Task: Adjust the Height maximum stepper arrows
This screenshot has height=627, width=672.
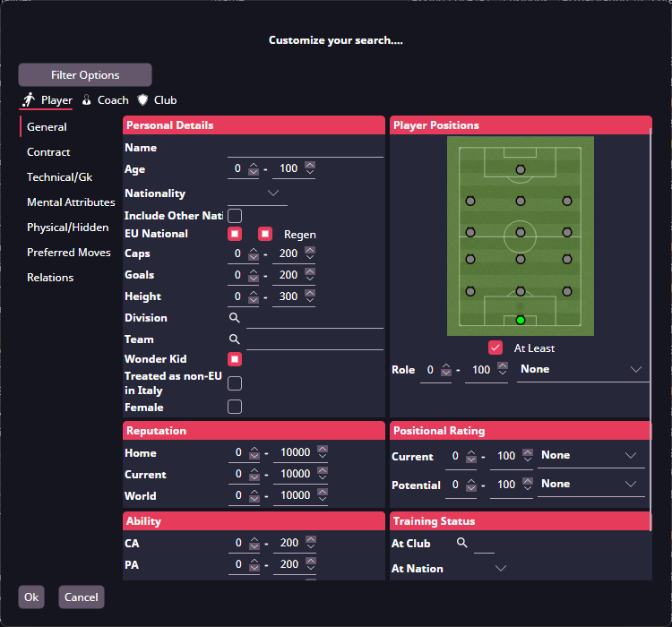Action: 310,296
